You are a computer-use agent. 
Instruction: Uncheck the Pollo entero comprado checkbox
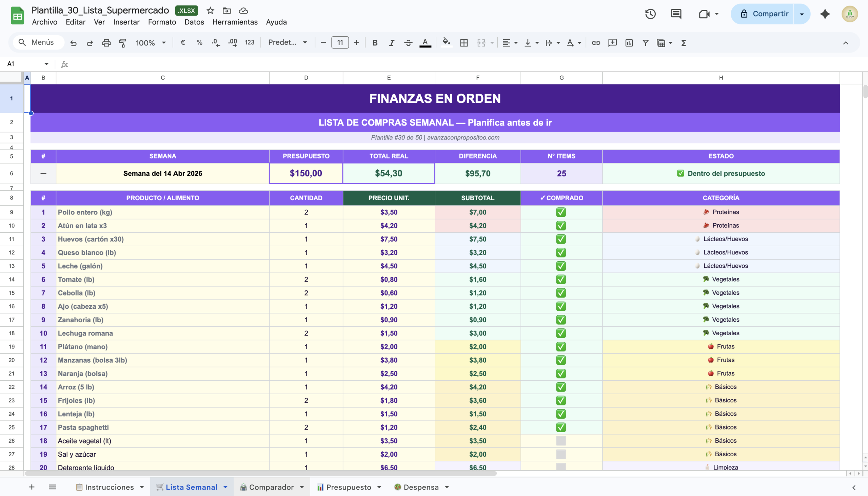(x=561, y=212)
